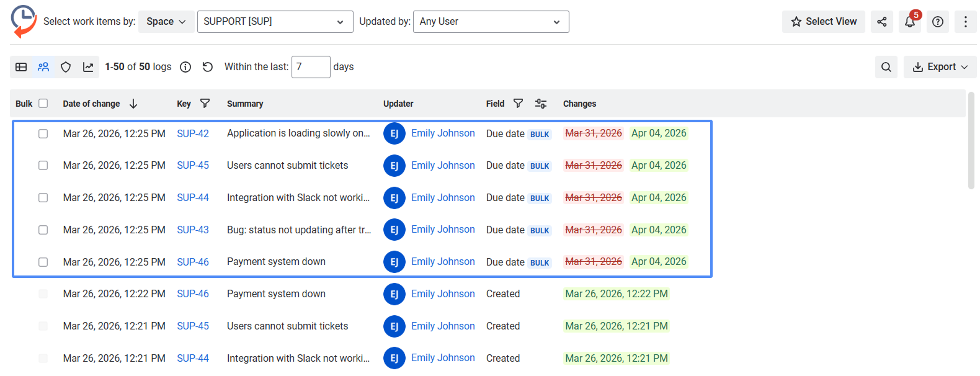Open the shield view icon
The width and height of the screenshot is (980, 376).
(x=66, y=67)
